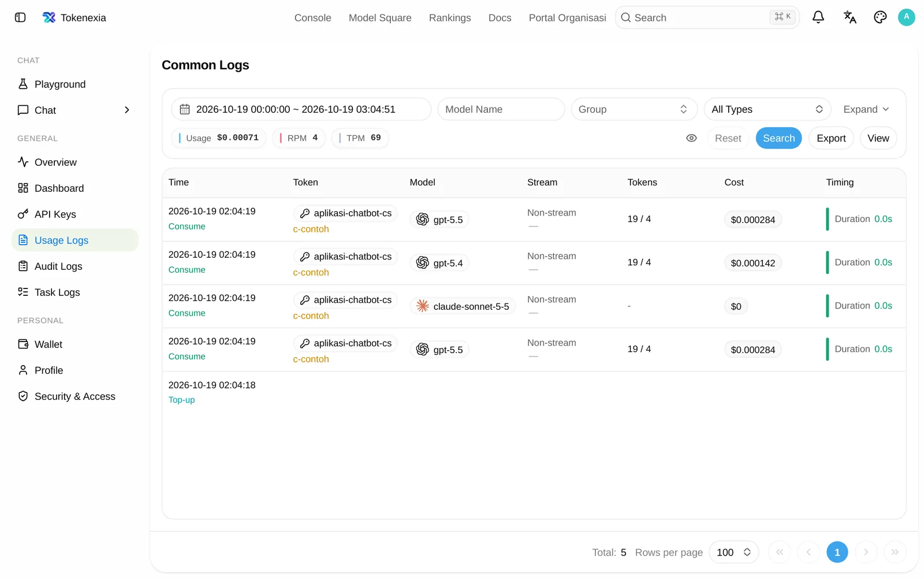Select Usage Logs in the sidebar
The height and width of the screenshot is (578, 924).
(75, 240)
